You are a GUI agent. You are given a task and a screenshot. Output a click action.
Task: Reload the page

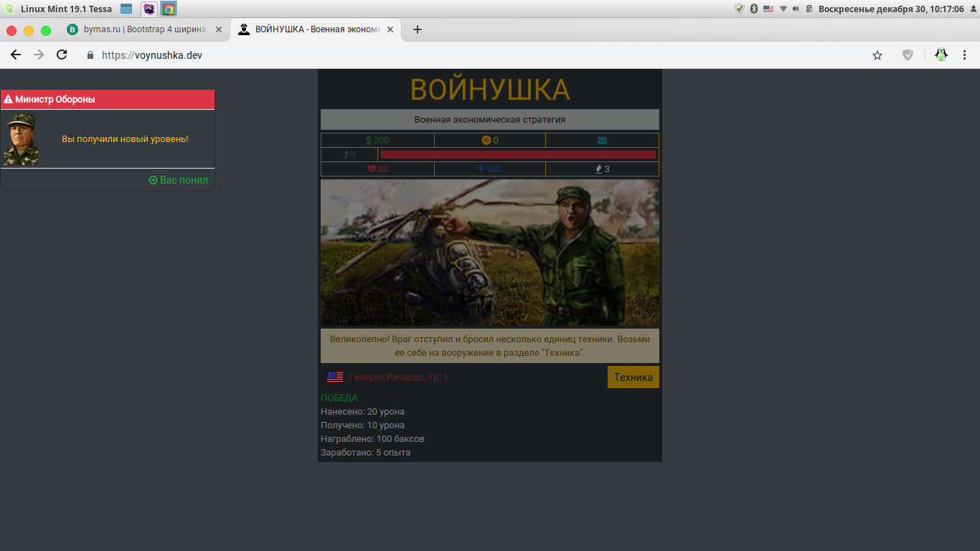click(62, 55)
